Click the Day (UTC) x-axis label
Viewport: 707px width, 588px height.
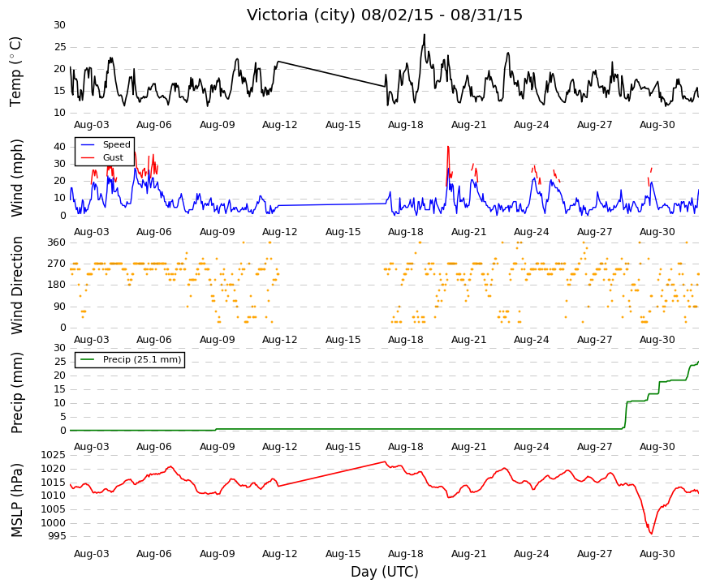click(385, 572)
